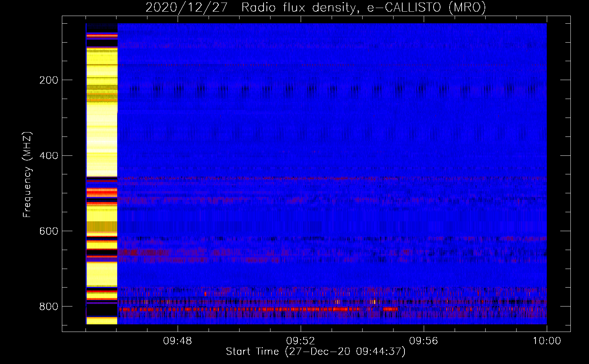Image resolution: width=589 pixels, height=364 pixels.
Task: Click the bright yellow saturated band at spectrogram start
Action: pyautogui.click(x=102, y=174)
